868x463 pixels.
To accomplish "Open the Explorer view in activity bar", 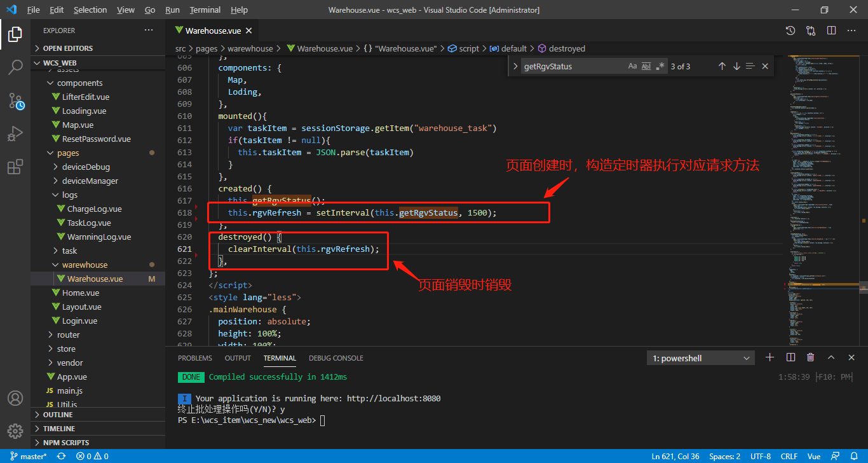I will [15, 34].
